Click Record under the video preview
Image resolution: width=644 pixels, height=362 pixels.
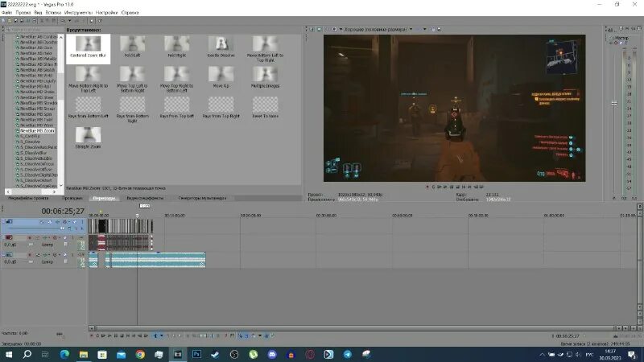click(x=427, y=187)
